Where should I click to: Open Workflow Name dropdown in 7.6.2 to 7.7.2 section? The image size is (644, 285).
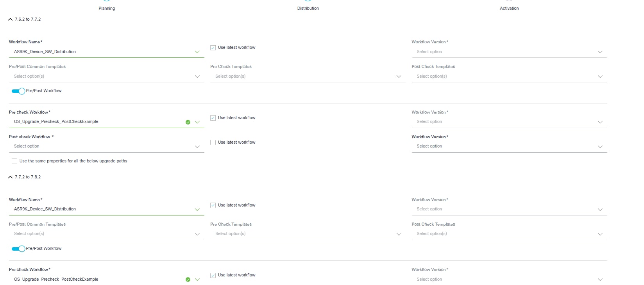pos(106,52)
